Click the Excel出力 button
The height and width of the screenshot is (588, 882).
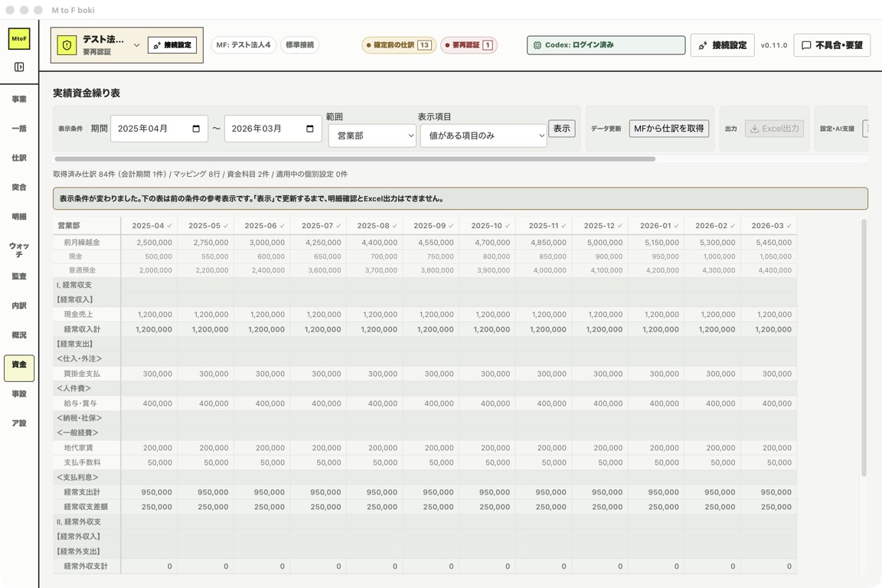pos(775,129)
